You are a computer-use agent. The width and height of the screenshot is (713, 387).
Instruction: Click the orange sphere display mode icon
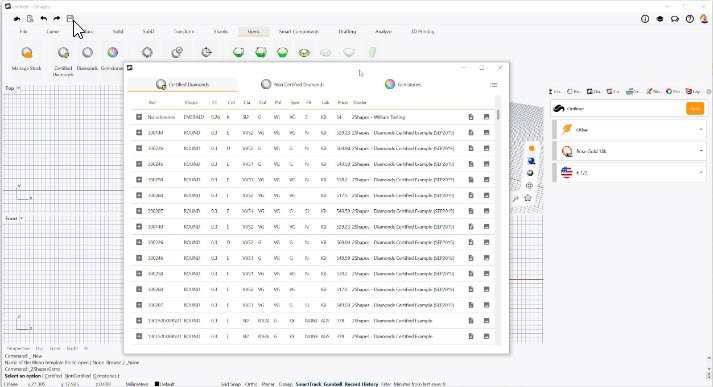click(x=531, y=148)
